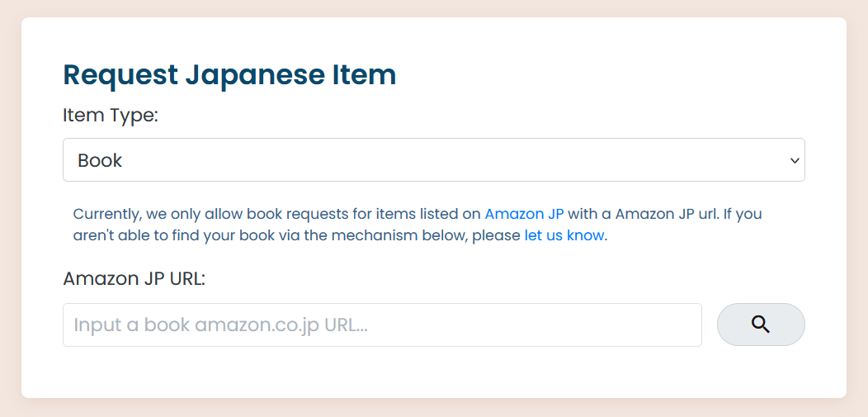This screenshot has height=417, width=868.
Task: Click the 'Request Japanese Item' heading
Action: pyautogui.click(x=229, y=75)
